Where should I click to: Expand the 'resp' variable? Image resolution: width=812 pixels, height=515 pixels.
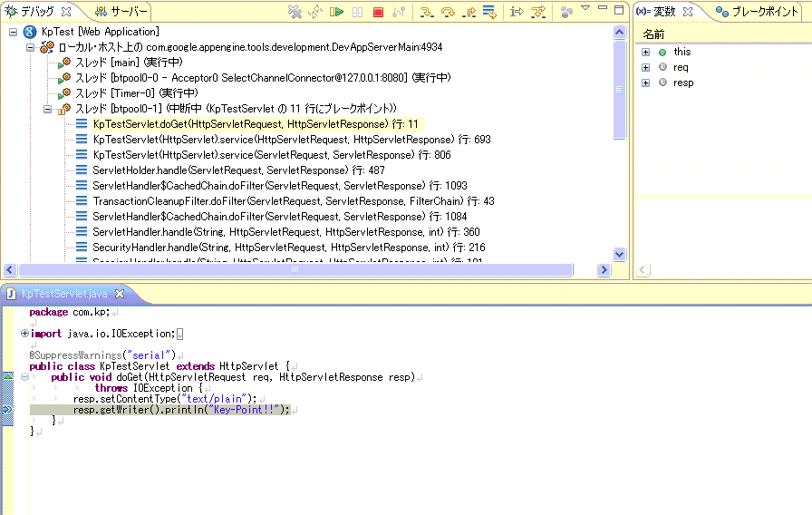[646, 83]
